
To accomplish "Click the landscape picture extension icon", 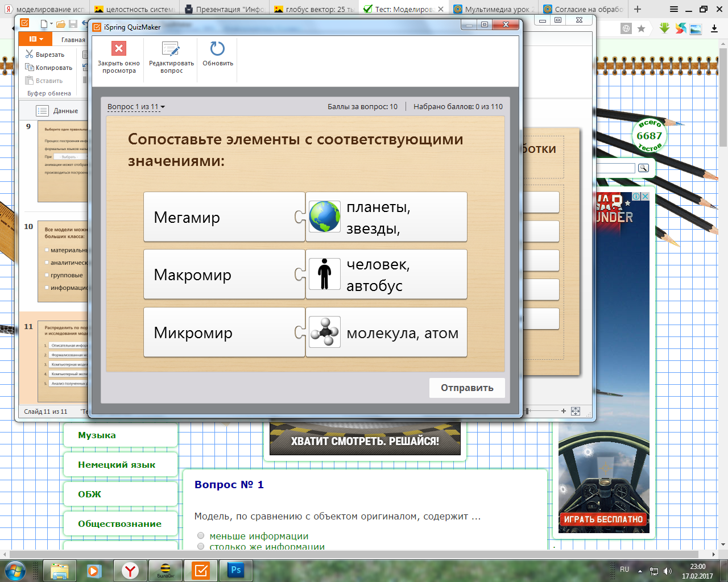I will pyautogui.click(x=696, y=28).
